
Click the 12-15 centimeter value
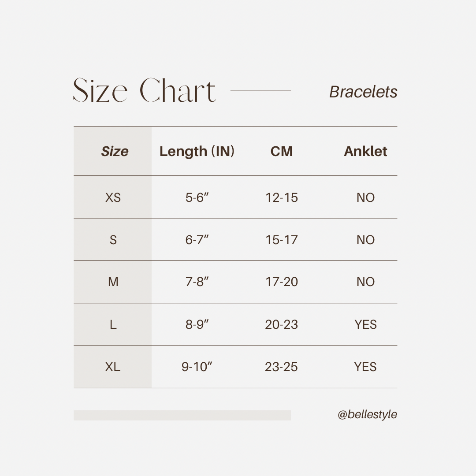tap(282, 197)
